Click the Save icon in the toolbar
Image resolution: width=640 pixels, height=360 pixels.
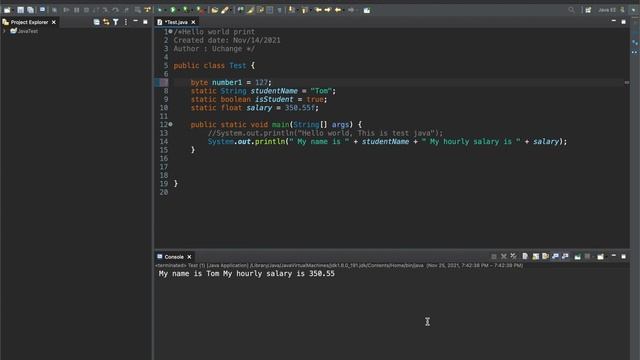[x=20, y=10]
